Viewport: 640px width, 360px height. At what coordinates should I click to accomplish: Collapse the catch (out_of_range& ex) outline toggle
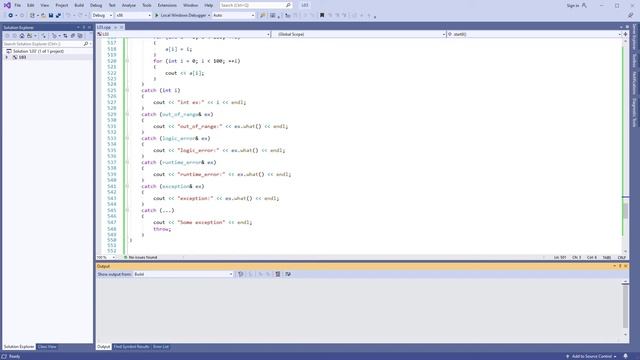pyautogui.click(x=127, y=114)
